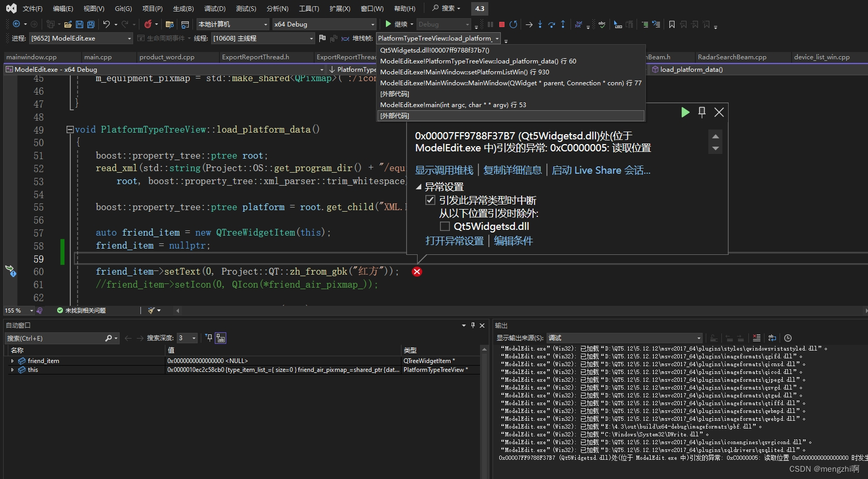Toggle word wrap in output panel
Image resolution: width=868 pixels, height=479 pixels.
point(772,338)
